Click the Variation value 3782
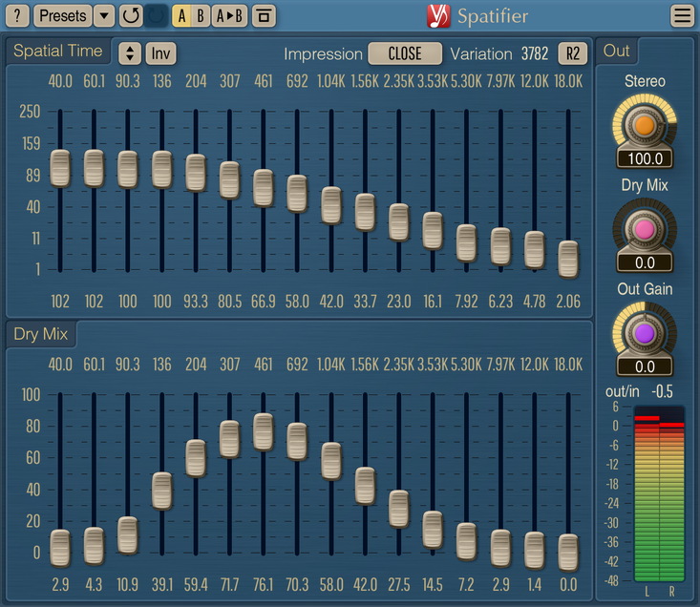Image resolution: width=700 pixels, height=607 pixels. 535,54
